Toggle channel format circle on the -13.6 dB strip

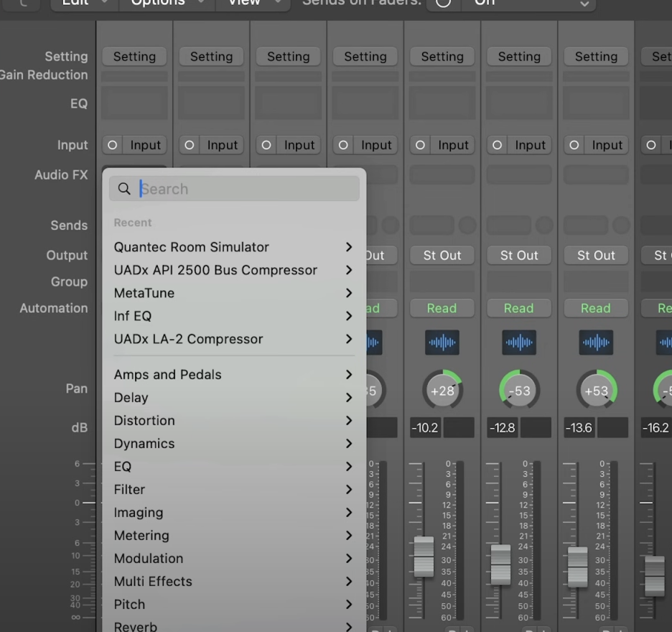pyautogui.click(x=574, y=145)
